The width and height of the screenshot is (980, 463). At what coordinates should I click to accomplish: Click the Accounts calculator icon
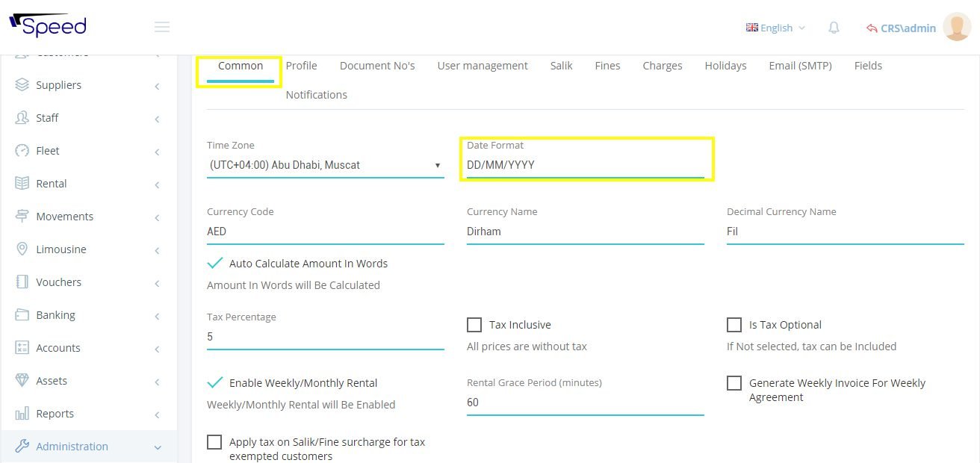(x=22, y=348)
